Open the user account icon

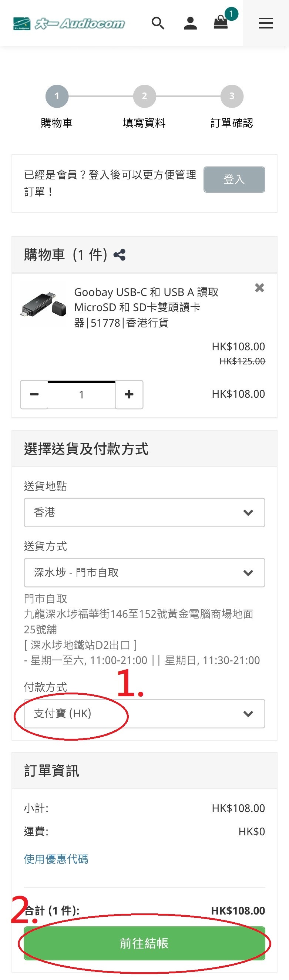[x=190, y=23]
